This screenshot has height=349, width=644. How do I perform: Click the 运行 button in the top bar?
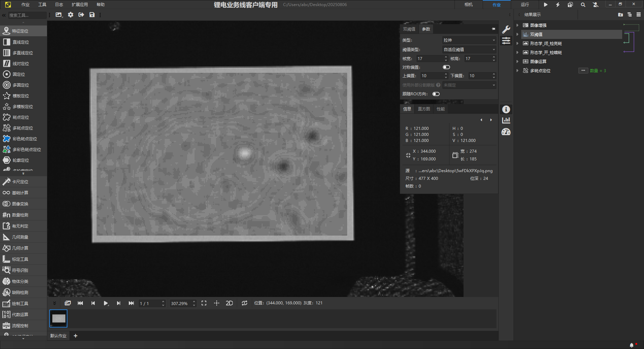(x=525, y=5)
